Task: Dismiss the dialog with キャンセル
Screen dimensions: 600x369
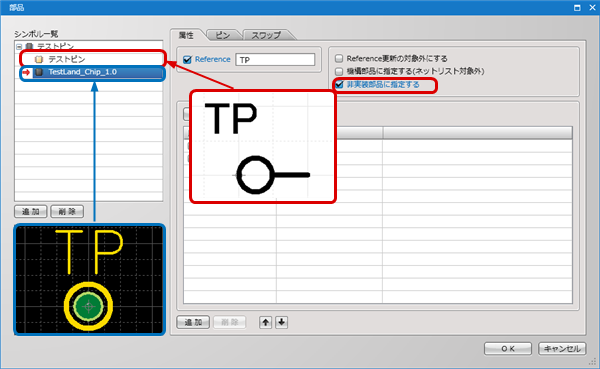Action: [562, 349]
